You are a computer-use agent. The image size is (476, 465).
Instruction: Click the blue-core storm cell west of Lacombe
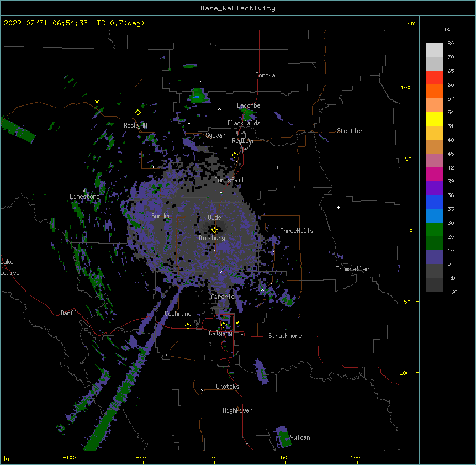point(198,96)
